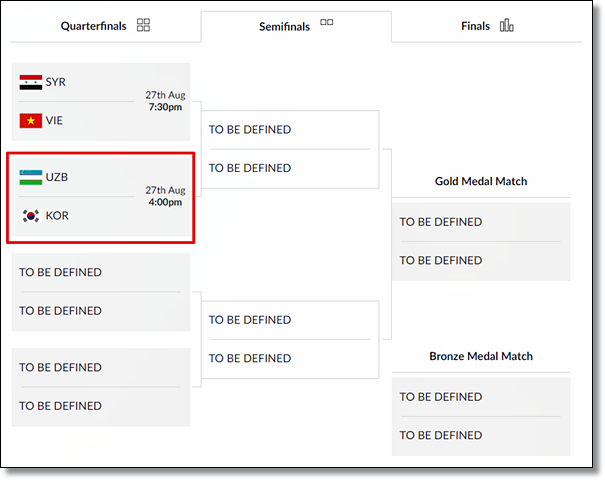
Task: Click the Quarterfinals four-square grid icon
Action: pos(143,25)
